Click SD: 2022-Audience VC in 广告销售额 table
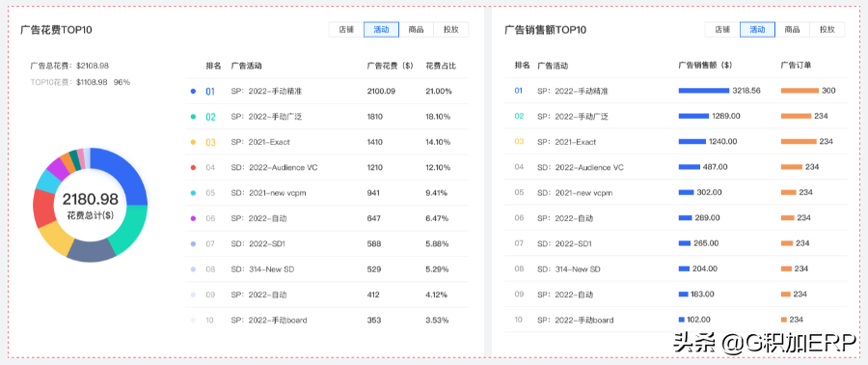868x365 pixels. pyautogui.click(x=581, y=167)
